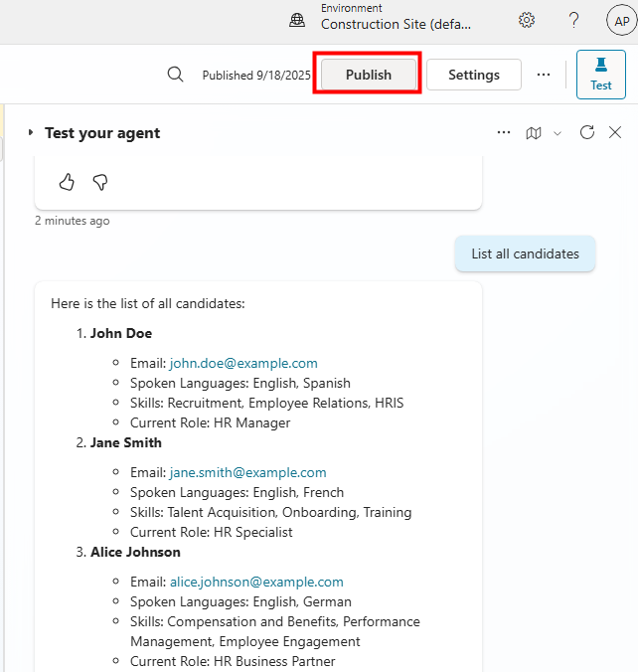This screenshot has width=638, height=672.
Task: Click john.doe@example.com email link
Action: pyautogui.click(x=243, y=363)
